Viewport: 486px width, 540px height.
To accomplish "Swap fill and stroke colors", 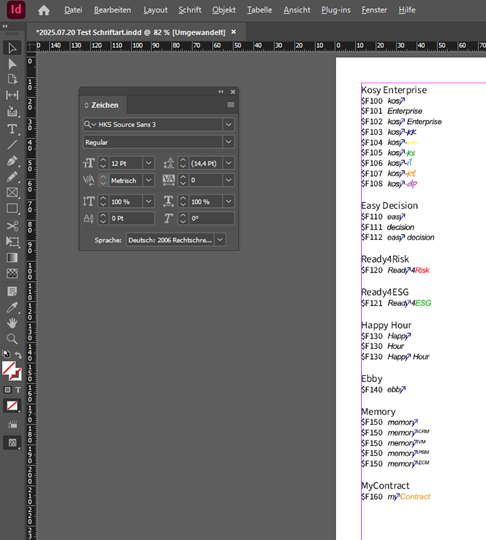I will [18, 355].
